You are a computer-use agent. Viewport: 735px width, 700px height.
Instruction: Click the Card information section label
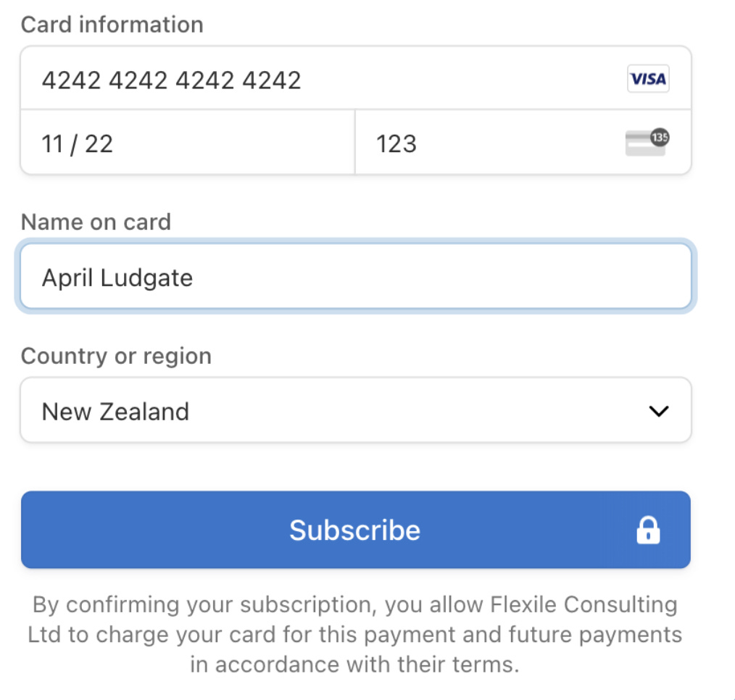pyautogui.click(x=112, y=24)
